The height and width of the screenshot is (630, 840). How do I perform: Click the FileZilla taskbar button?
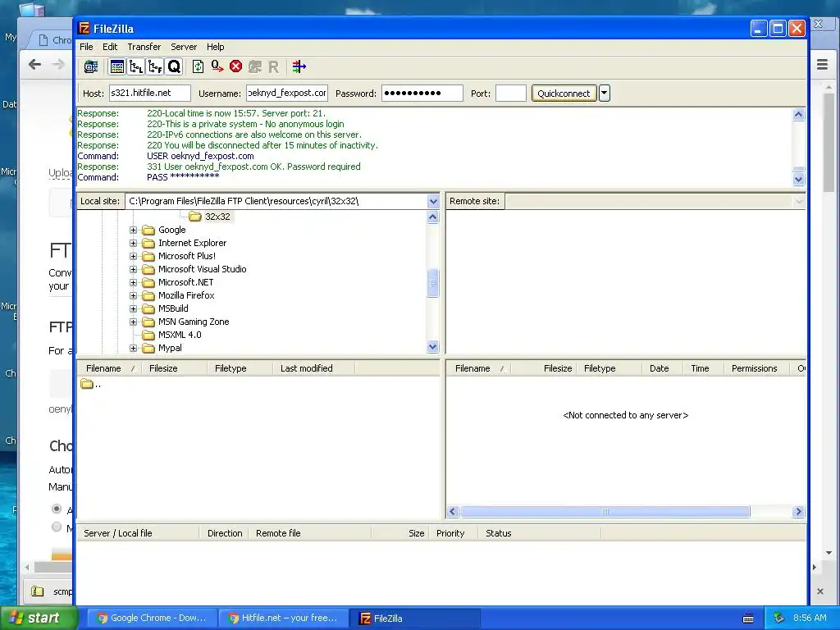(x=415, y=618)
